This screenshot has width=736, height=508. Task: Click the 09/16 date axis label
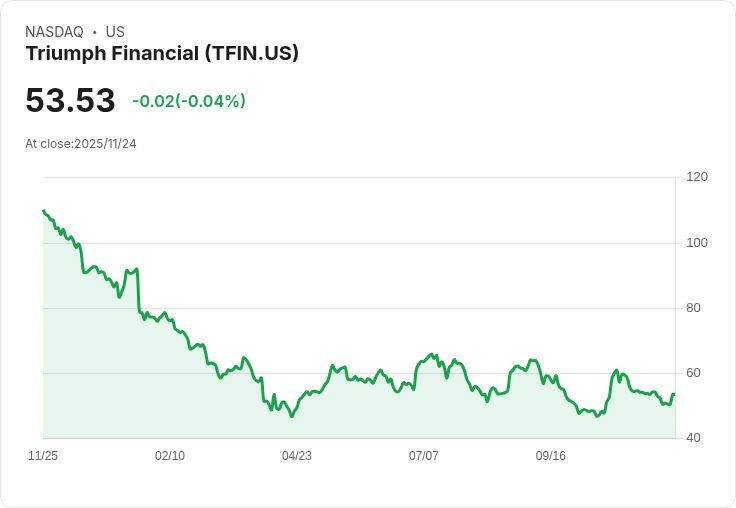551,456
